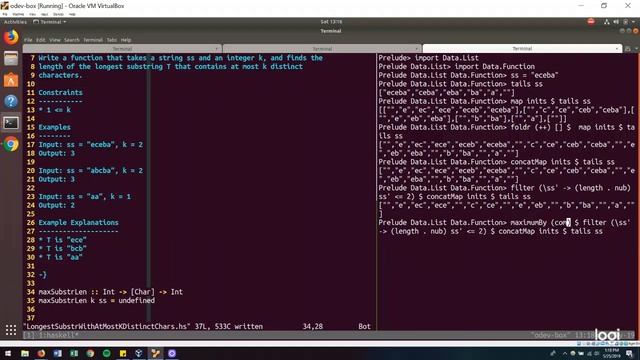Screen dimensions: 640x360
Task: Open Ubuntu Software from the dock
Action: (11, 80)
